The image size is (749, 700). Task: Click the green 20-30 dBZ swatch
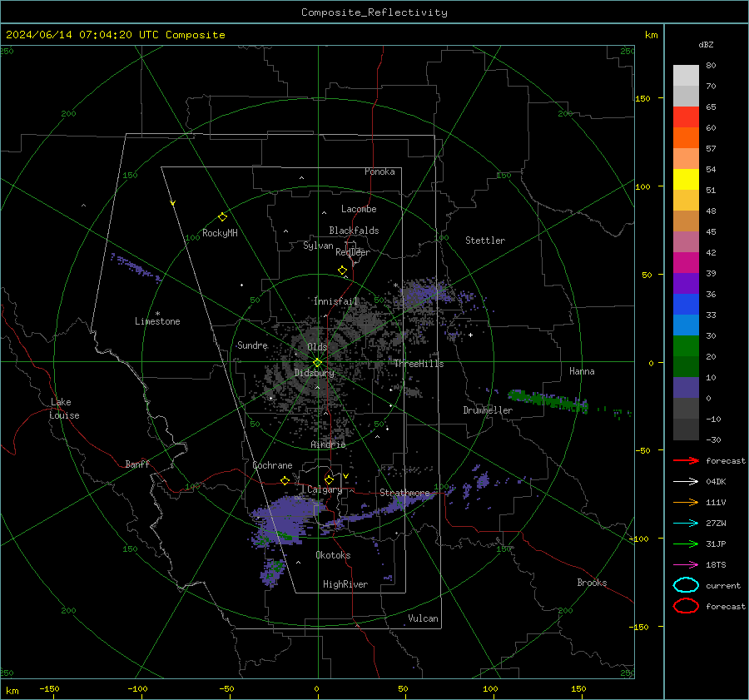[x=686, y=346]
